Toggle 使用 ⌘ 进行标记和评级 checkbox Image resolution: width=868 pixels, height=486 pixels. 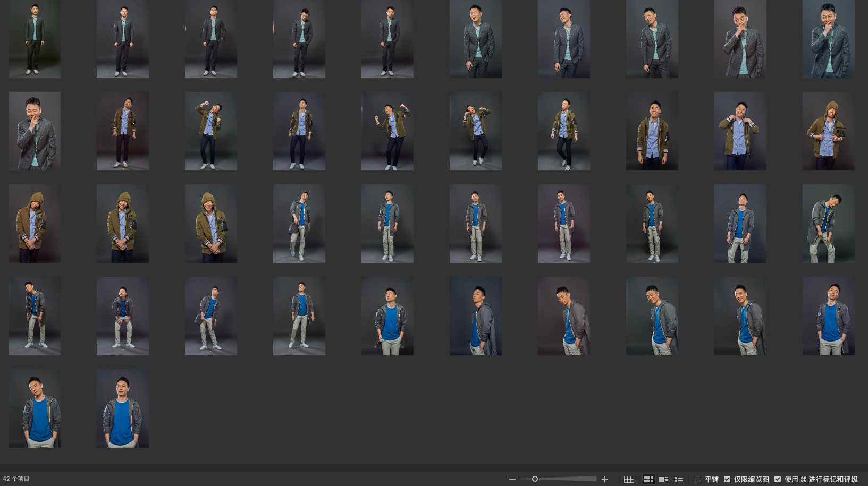pos(778,479)
